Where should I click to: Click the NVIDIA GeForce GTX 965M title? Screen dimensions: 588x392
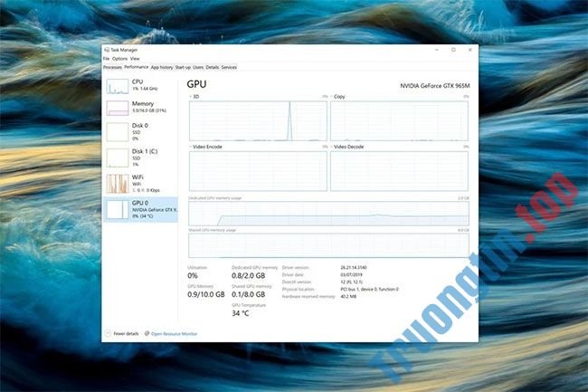coord(434,86)
